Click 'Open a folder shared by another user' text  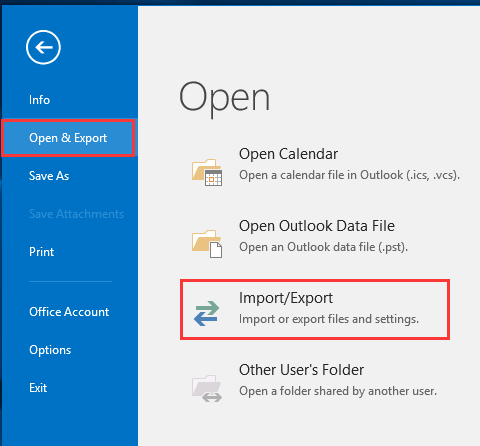coord(338,391)
